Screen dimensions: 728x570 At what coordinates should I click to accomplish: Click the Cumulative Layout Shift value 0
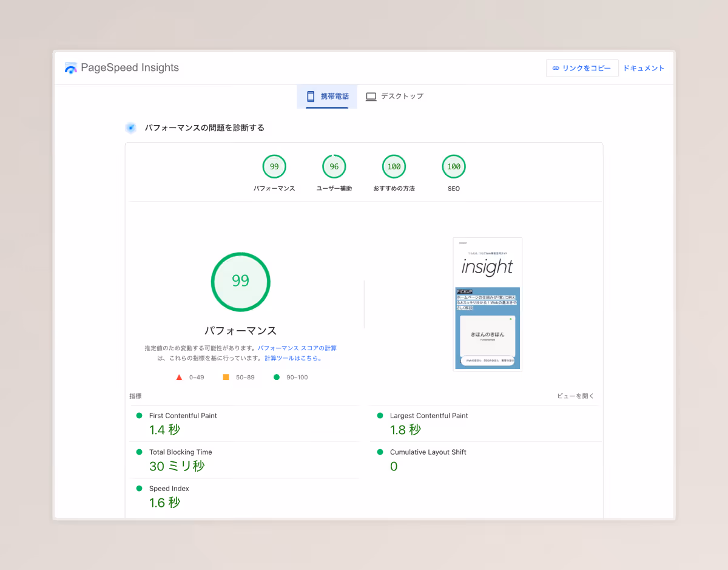click(394, 466)
